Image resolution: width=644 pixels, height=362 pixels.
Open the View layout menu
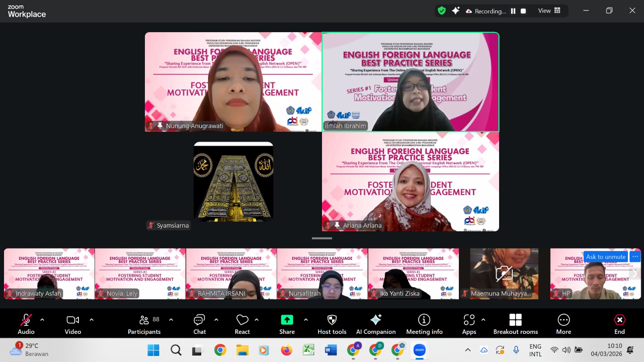549,11
